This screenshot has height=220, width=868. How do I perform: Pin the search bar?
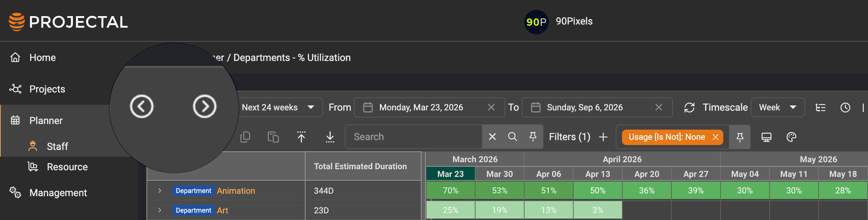(x=533, y=137)
